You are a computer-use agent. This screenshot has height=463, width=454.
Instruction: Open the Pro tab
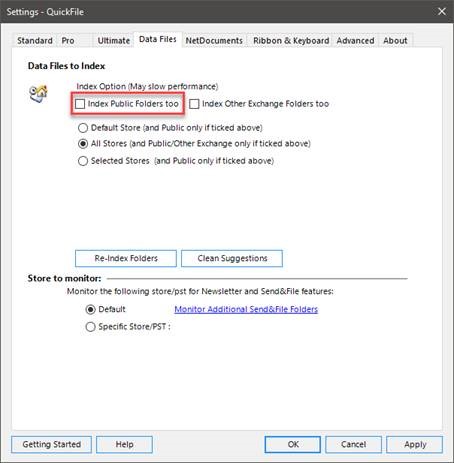(68, 41)
